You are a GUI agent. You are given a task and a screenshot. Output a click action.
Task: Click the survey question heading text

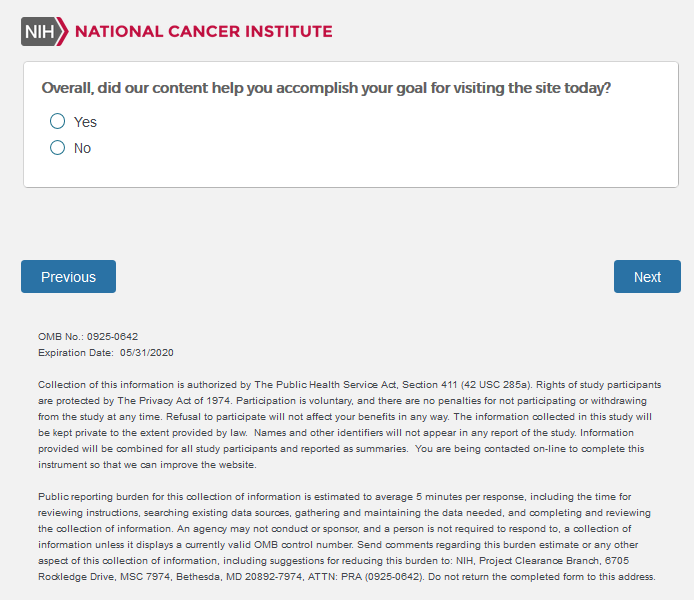pos(326,88)
